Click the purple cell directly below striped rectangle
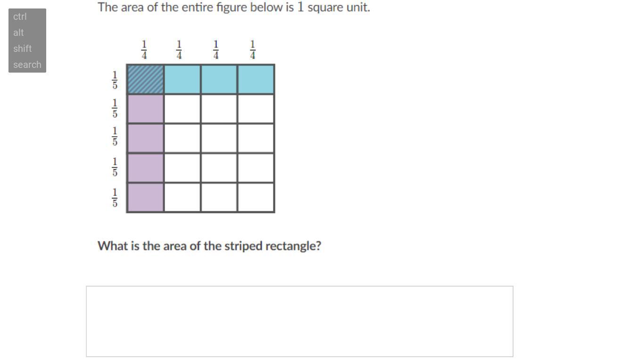 (x=145, y=109)
